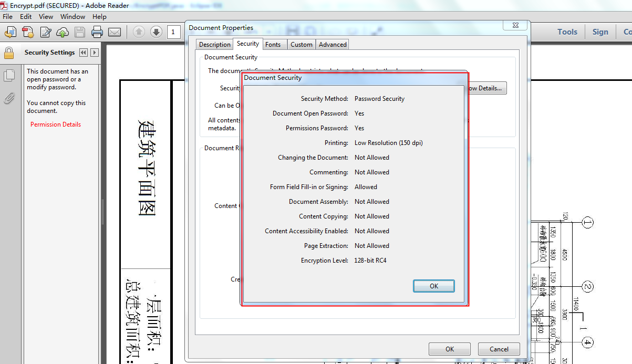Open the Help menu

pos(99,16)
